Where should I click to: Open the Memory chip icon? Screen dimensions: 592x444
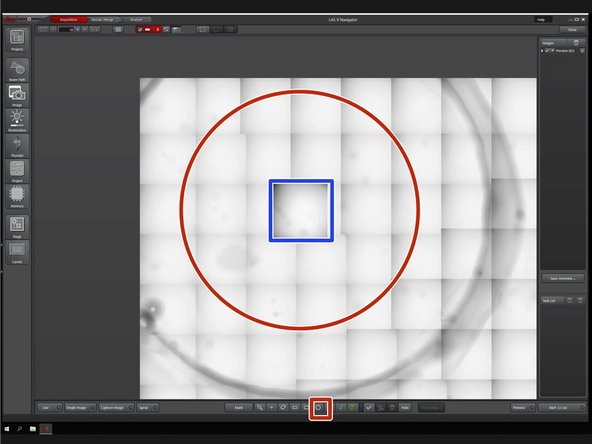click(x=17, y=197)
